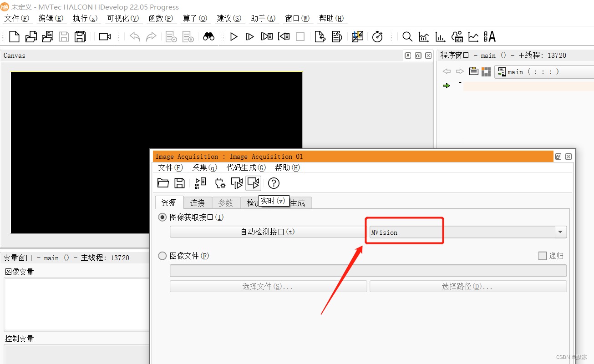Click the Step Forward into procedure icon
Image resolution: width=594 pixels, height=364 pixels.
(267, 37)
